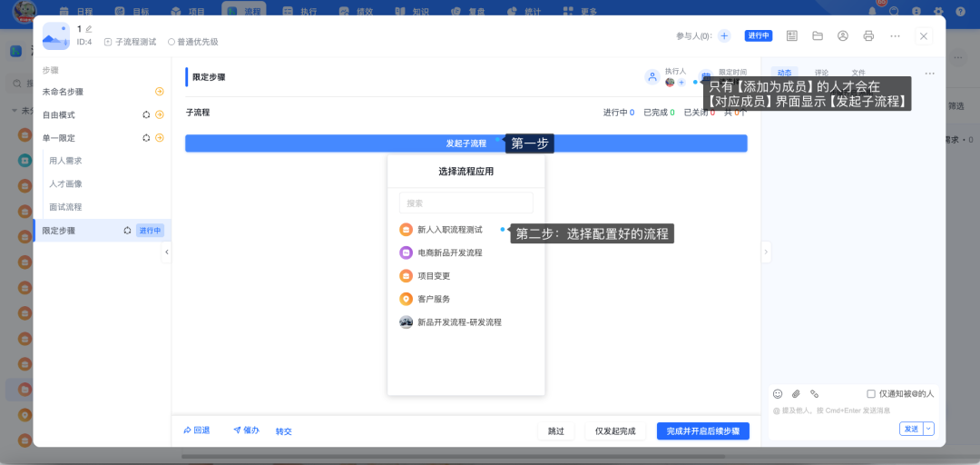Toggle 仅通知被@的人 checkbox
980x465 pixels.
tap(871, 393)
